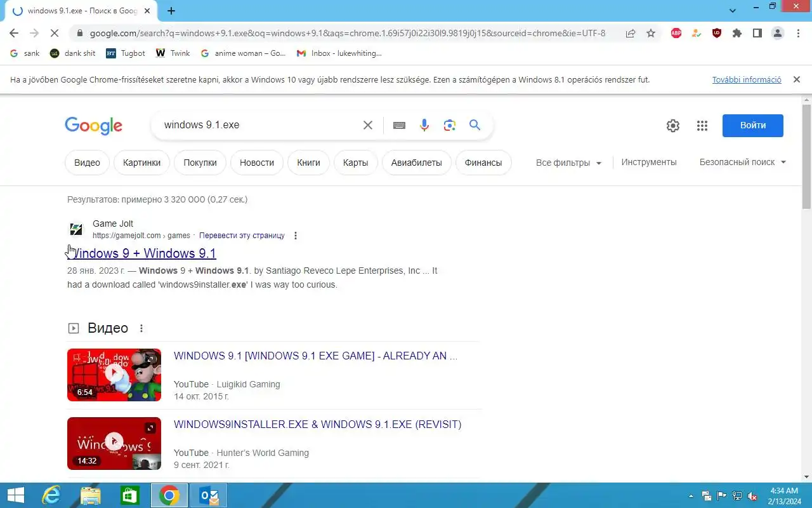
Task: Select the Карты filter
Action: (x=355, y=163)
